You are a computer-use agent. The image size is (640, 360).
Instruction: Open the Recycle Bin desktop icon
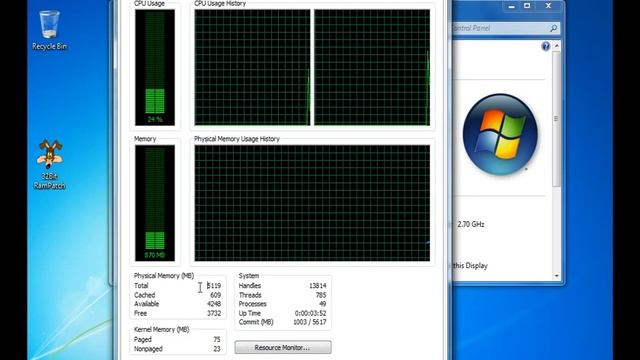(x=49, y=30)
